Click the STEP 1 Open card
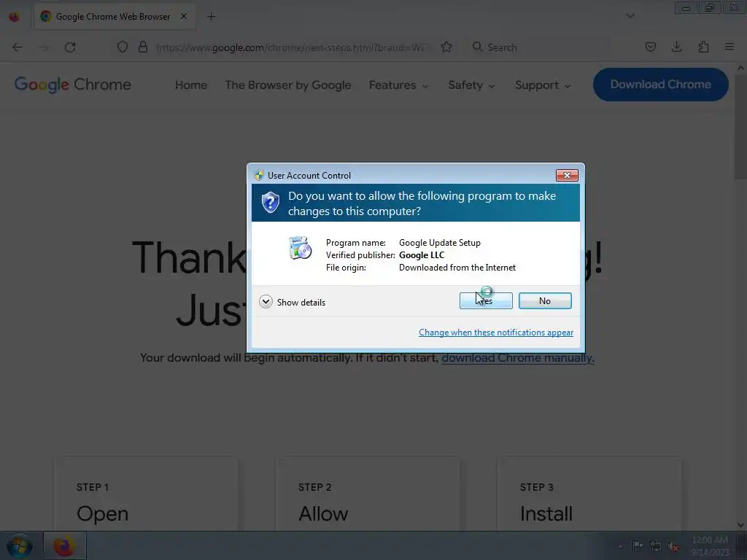This screenshot has height=560, width=747. (x=146, y=494)
